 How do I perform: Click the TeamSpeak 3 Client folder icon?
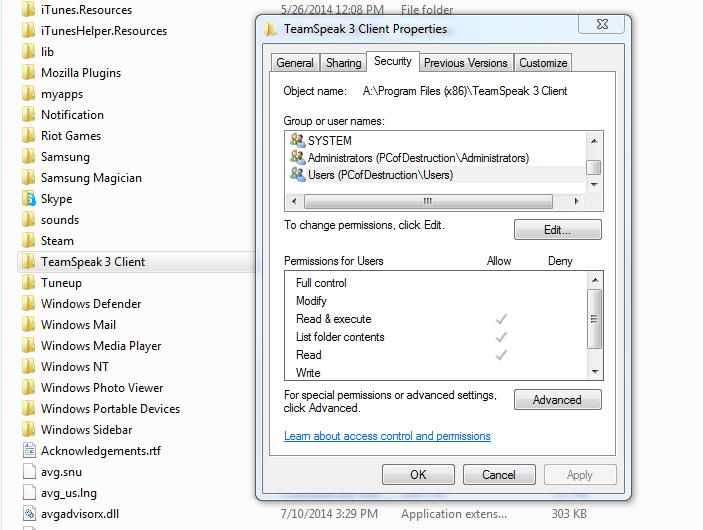(x=29, y=261)
